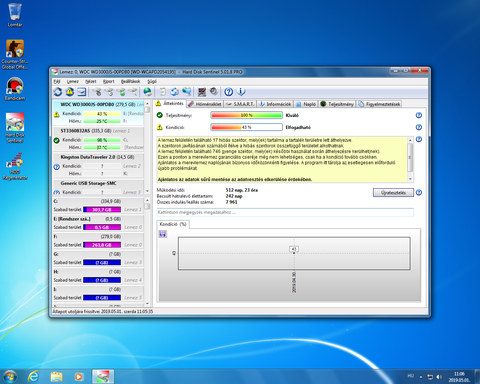Click the disk icon with magnifying glass
The image size is (480, 384).
point(133,92)
